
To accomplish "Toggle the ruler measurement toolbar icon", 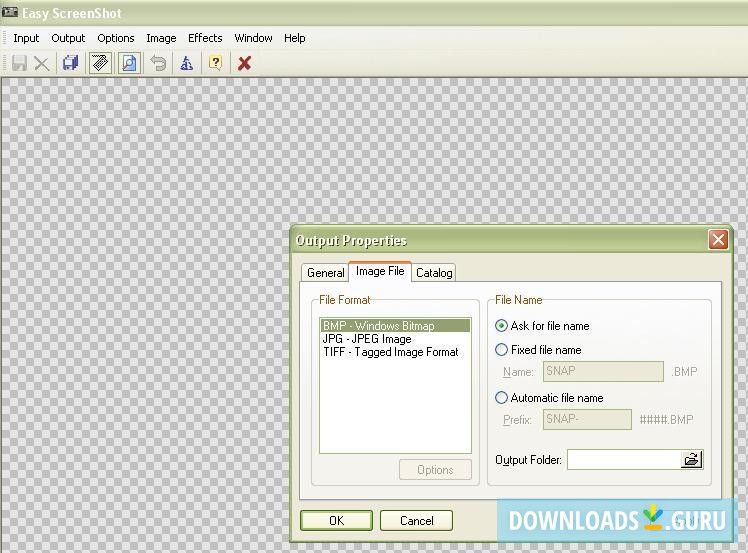I will 100,63.
